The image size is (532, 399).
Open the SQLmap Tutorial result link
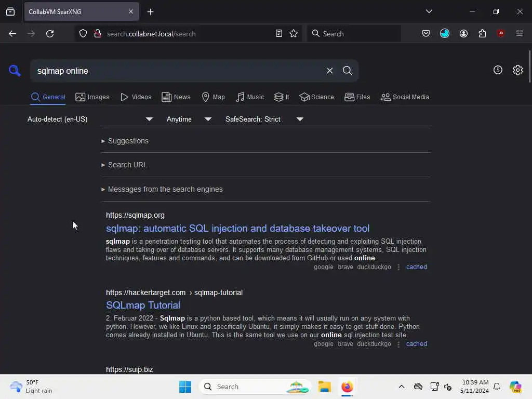point(143,305)
